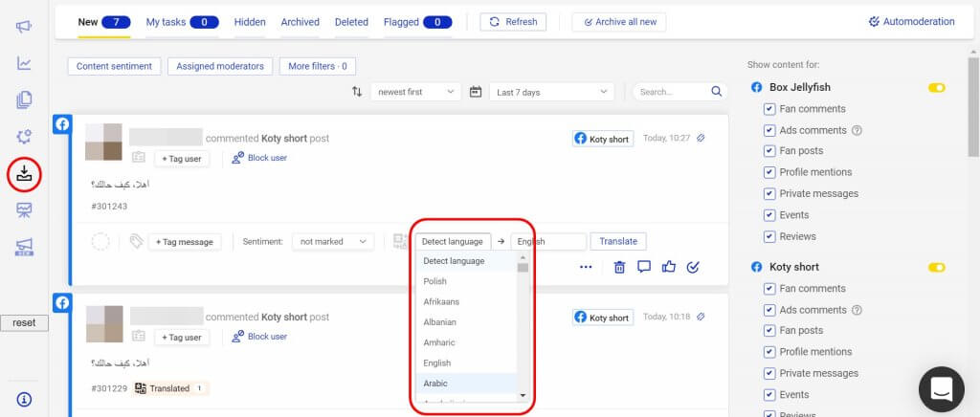Select Arabic from the language list
The height and width of the screenshot is (417, 980).
point(435,384)
